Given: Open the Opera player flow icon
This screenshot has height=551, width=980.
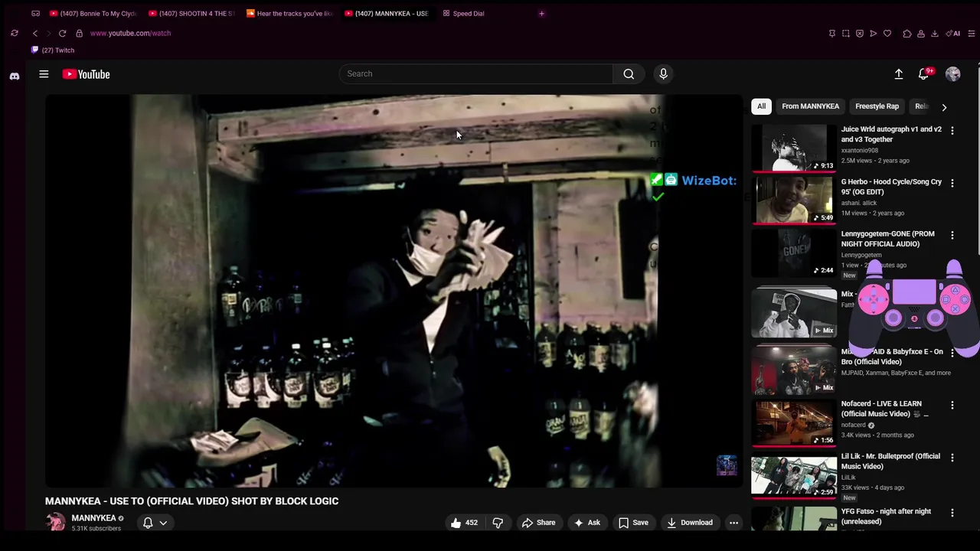Looking at the screenshot, I should point(873,34).
